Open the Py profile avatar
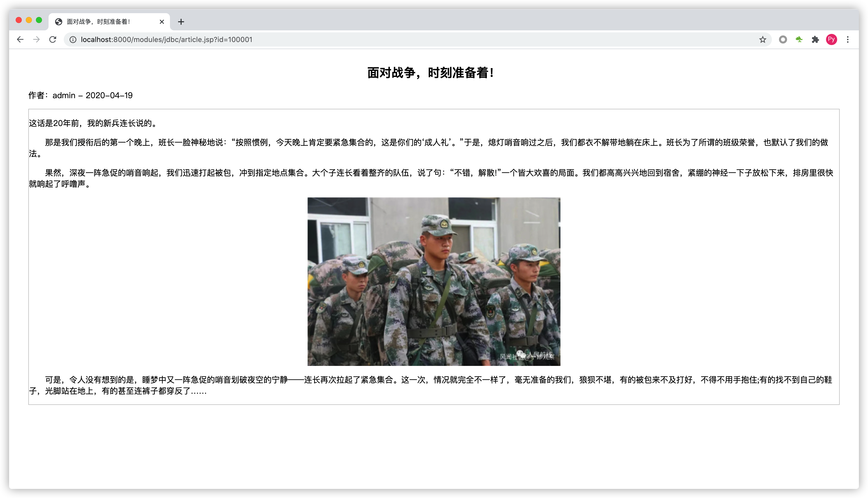This screenshot has height=498, width=868. click(831, 40)
